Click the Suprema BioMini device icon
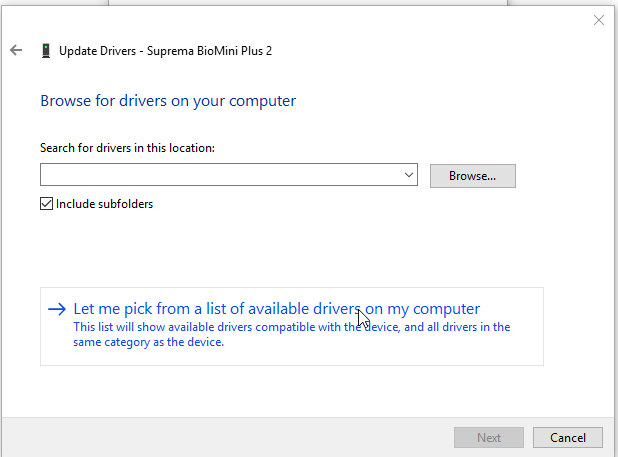Viewport: 618px width, 457px height. [x=46, y=50]
